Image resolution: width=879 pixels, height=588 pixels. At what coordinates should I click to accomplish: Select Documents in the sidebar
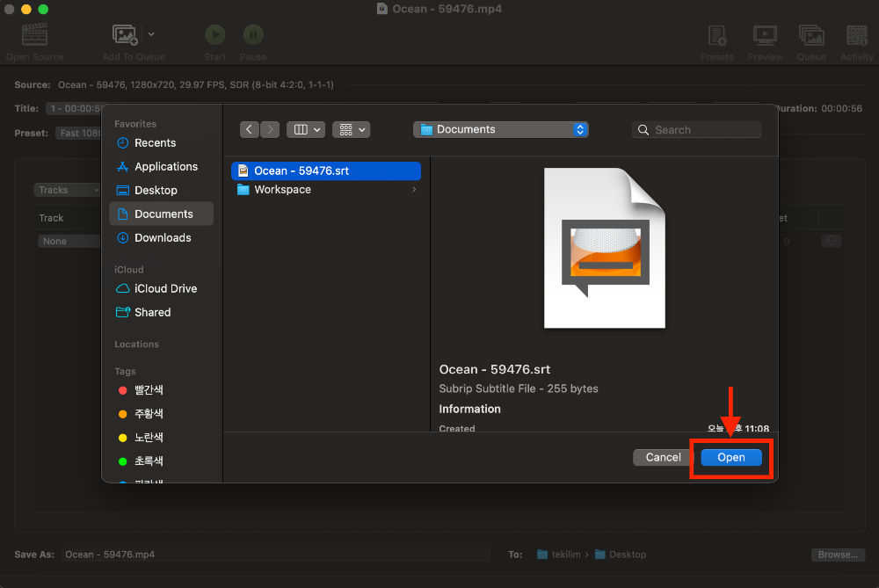pos(162,214)
